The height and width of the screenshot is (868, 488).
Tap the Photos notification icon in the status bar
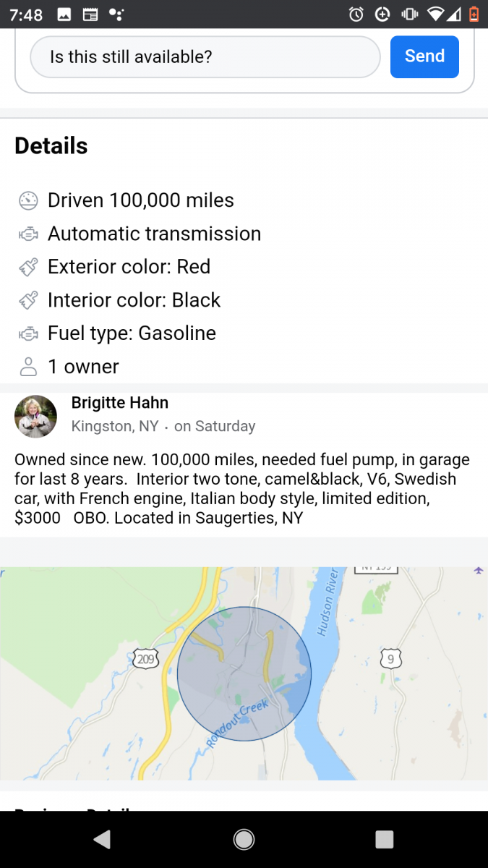[64, 12]
